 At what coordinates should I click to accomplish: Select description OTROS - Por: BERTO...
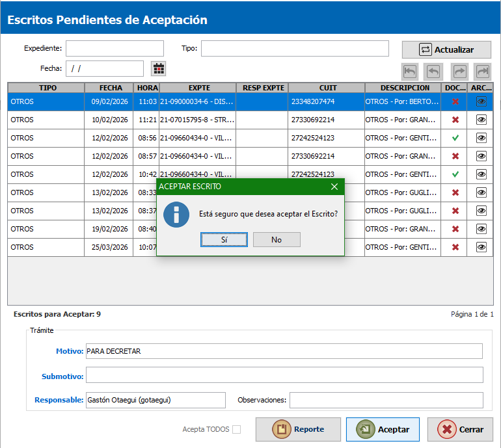(403, 101)
